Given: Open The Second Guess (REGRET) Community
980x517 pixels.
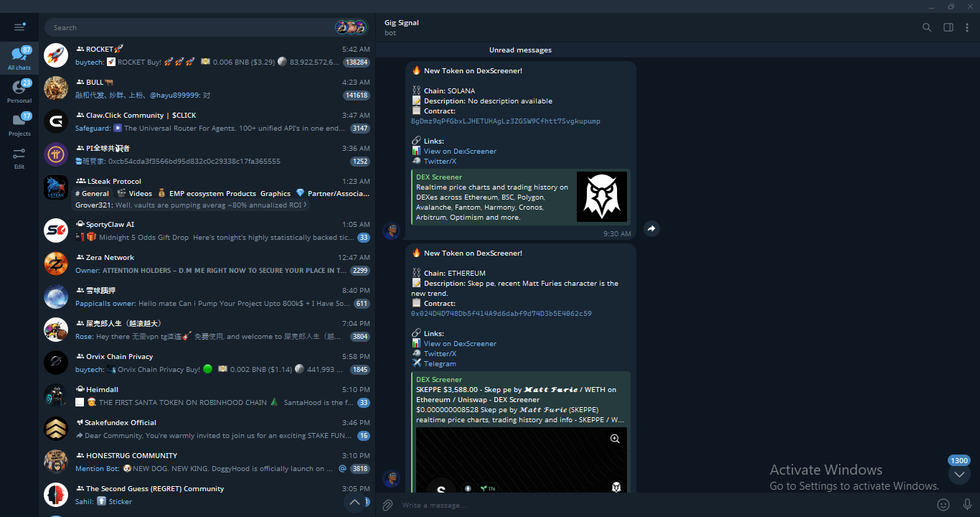Looking at the screenshot, I should (207, 495).
